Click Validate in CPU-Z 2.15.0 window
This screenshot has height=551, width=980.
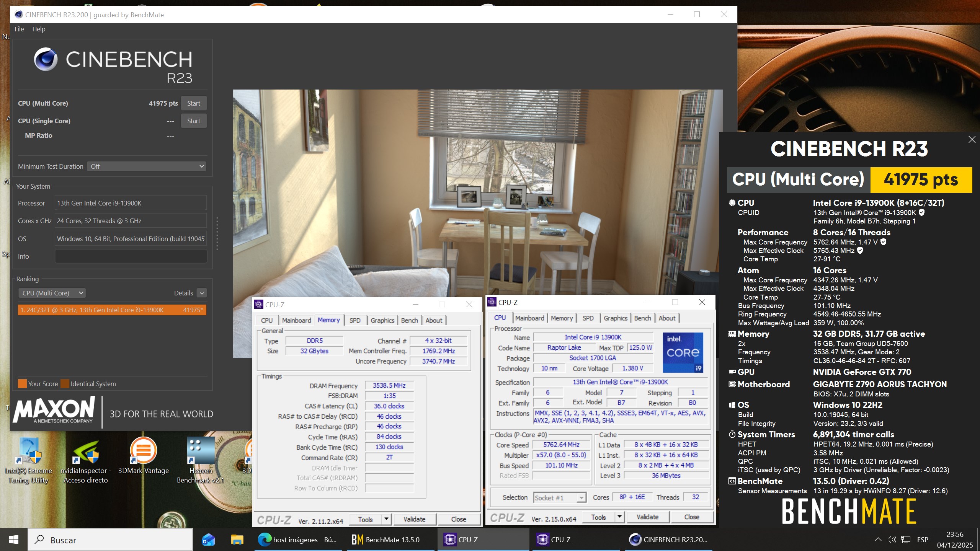647,517
